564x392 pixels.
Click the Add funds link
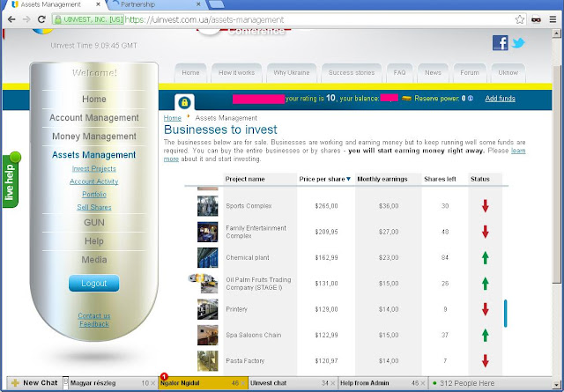[x=500, y=98]
